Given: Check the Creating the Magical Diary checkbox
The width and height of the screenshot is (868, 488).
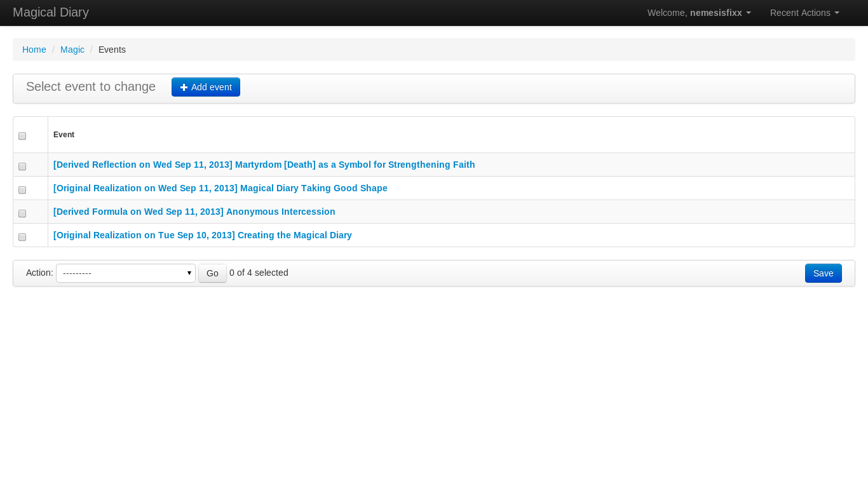Looking at the screenshot, I should (x=22, y=237).
